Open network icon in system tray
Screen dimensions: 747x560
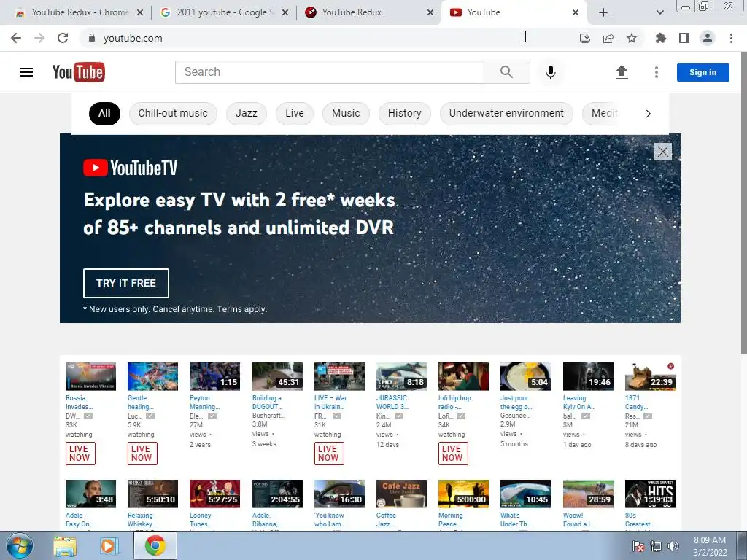(x=656, y=547)
